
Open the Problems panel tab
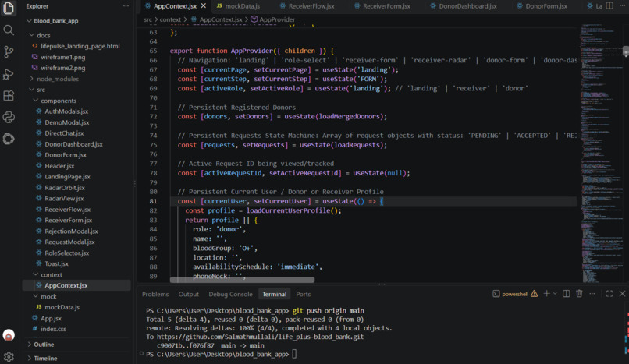click(155, 294)
